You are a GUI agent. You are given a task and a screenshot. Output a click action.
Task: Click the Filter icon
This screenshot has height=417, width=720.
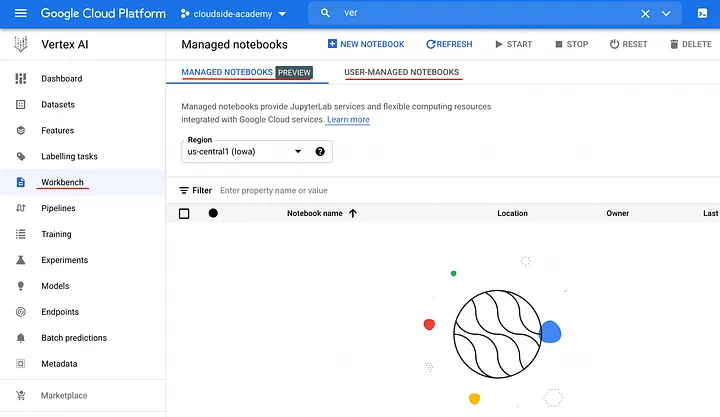[184, 190]
